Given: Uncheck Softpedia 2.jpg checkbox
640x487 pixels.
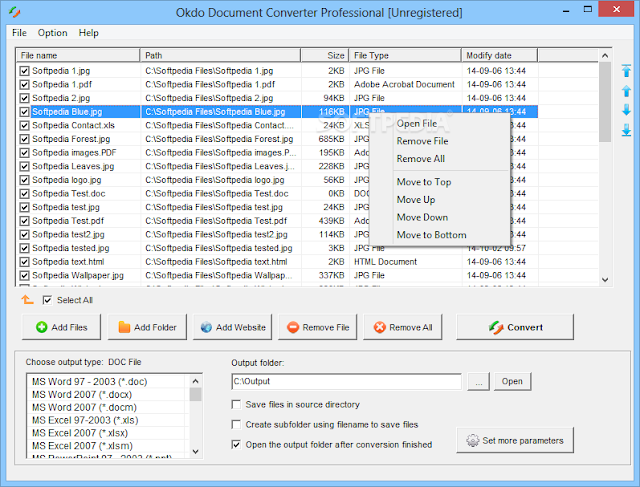Looking at the screenshot, I should click(24, 98).
